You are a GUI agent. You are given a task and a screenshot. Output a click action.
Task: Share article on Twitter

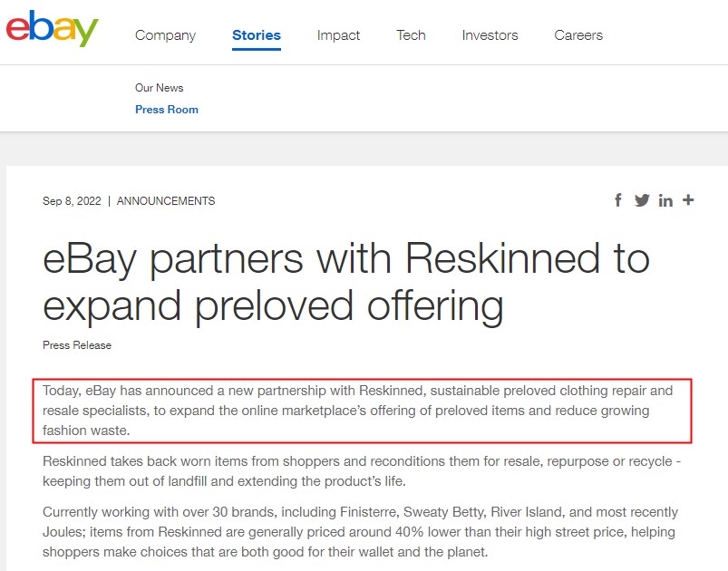point(642,200)
